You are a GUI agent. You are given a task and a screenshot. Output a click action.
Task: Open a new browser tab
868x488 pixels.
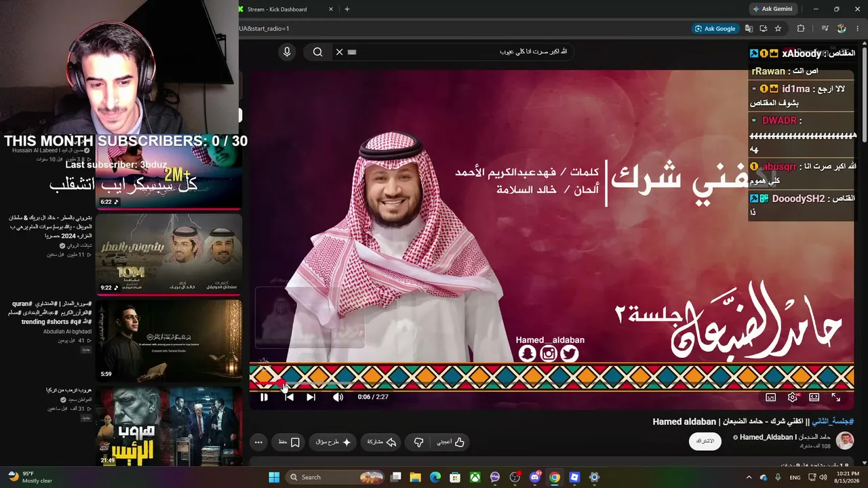[347, 9]
